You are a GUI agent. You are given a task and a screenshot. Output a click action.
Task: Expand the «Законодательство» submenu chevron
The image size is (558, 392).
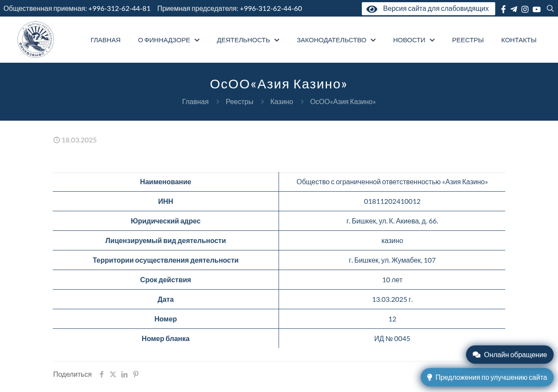373,40
